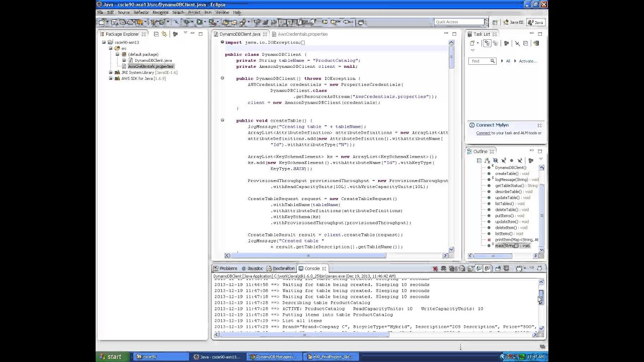
Task: Open Outline view menu triangle
Action: [x=541, y=159]
